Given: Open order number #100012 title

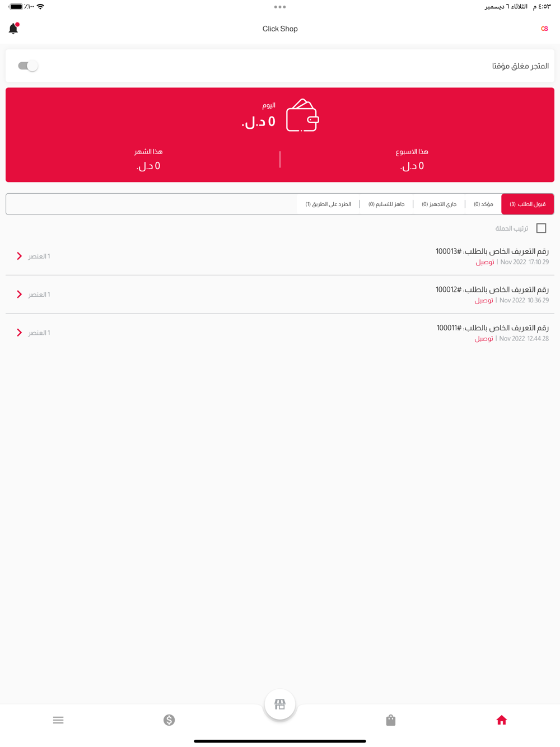Looking at the screenshot, I should pos(492,290).
